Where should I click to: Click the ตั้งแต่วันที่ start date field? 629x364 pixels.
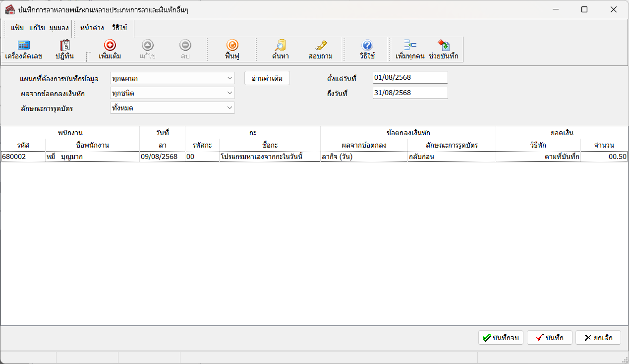point(410,78)
